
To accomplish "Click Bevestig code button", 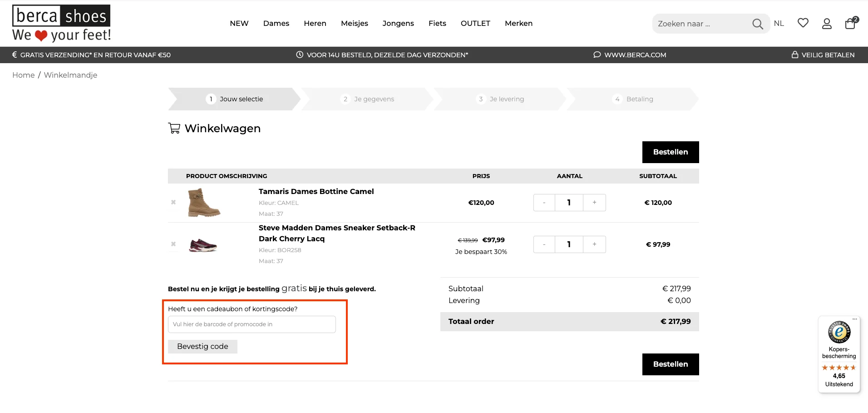I will (202, 347).
